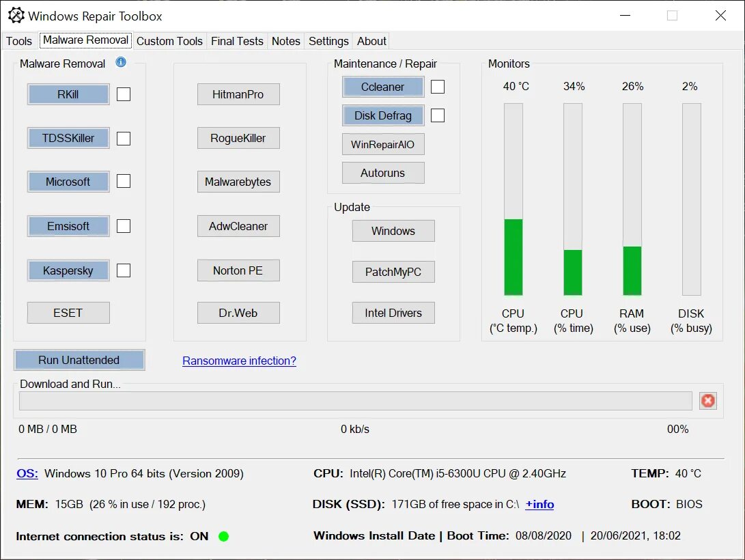This screenshot has height=560, width=745.
Task: Open the Custom Tools tab
Action: point(169,42)
